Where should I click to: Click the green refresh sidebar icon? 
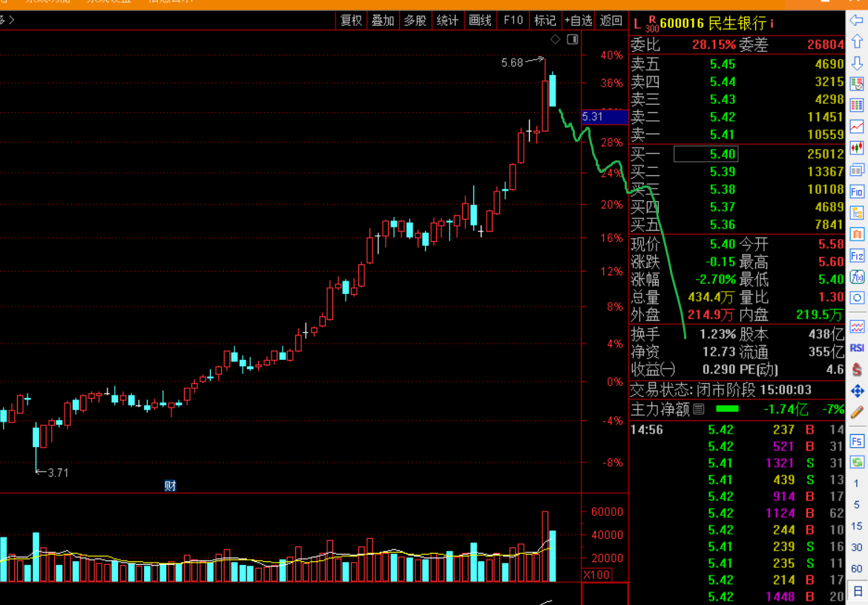857,462
